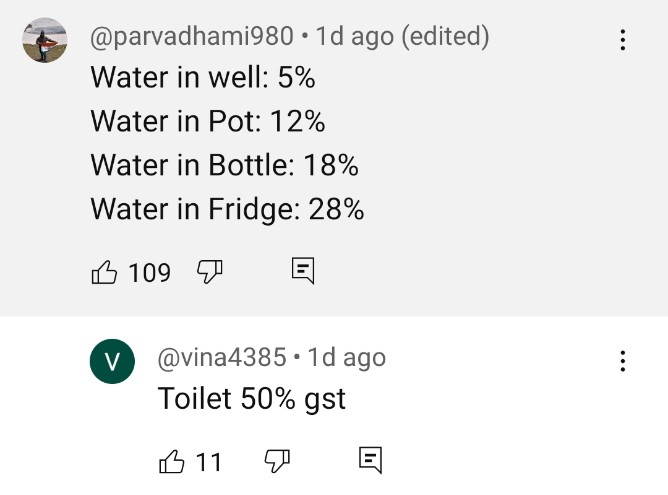This screenshot has width=668, height=495.
Task: Open the parvadhami980 profile picture
Action: pyautogui.click(x=44, y=40)
